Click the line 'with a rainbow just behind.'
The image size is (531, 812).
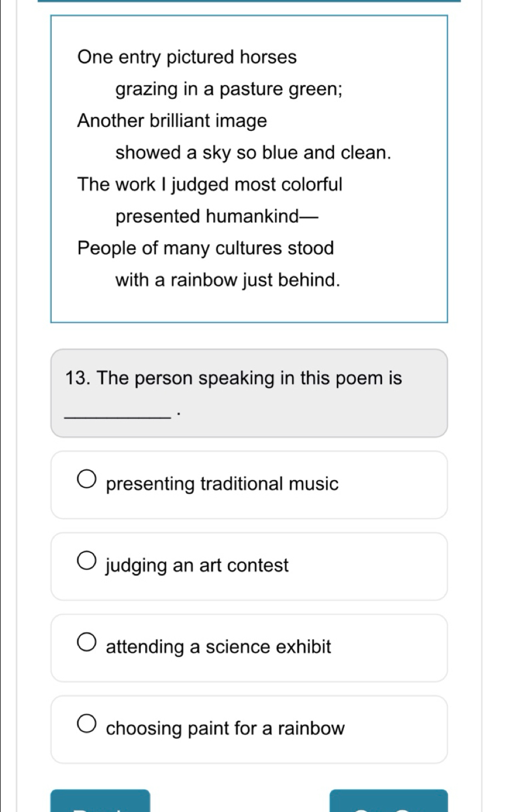pos(228,280)
